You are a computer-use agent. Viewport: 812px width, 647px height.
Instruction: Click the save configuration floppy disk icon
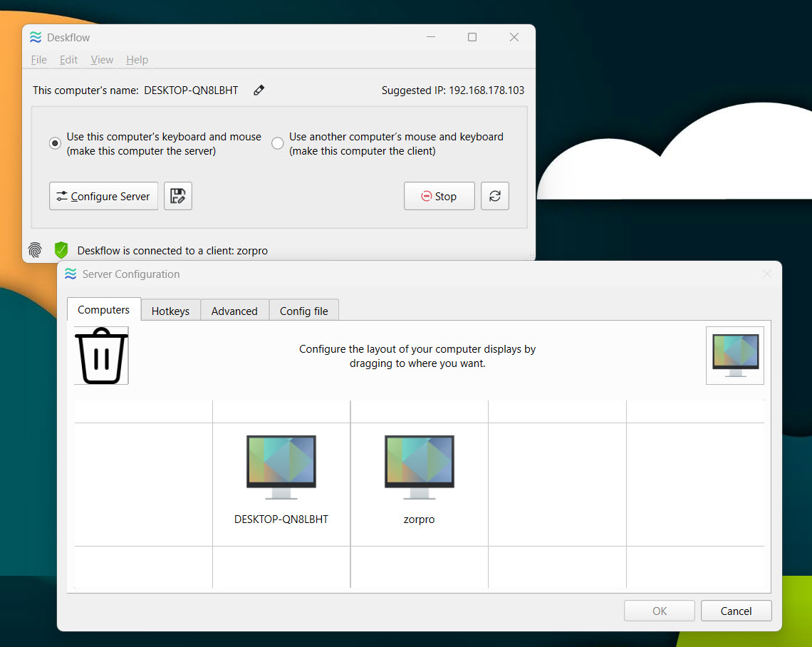178,196
